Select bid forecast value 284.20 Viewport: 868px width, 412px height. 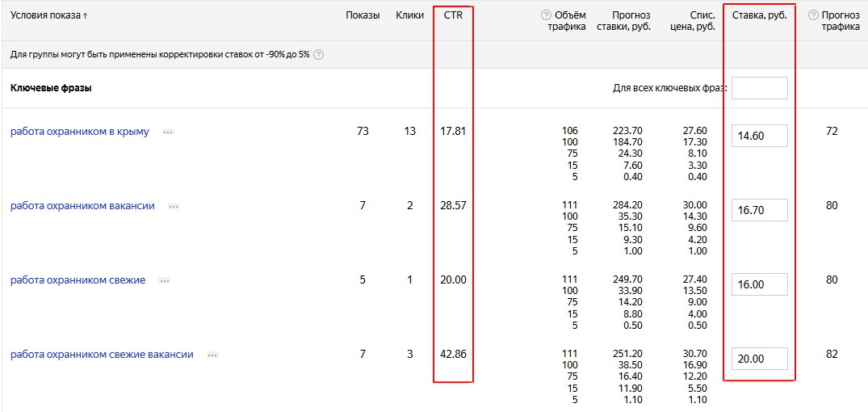(627, 205)
